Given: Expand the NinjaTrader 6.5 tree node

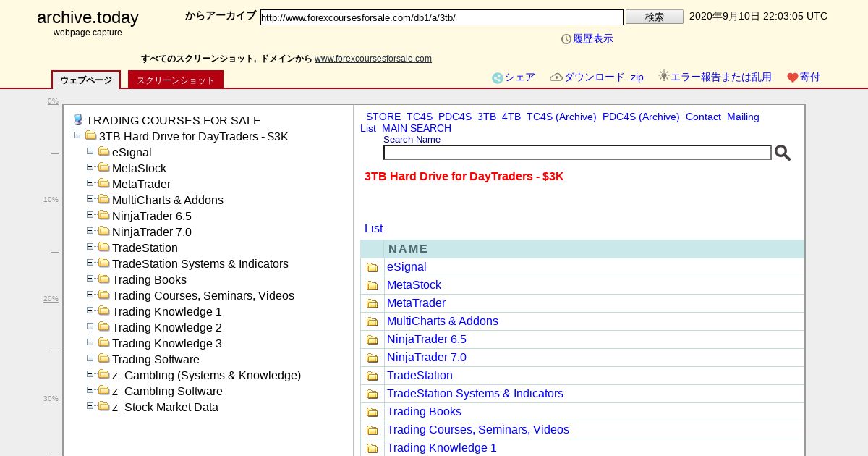Looking at the screenshot, I should point(90,215).
